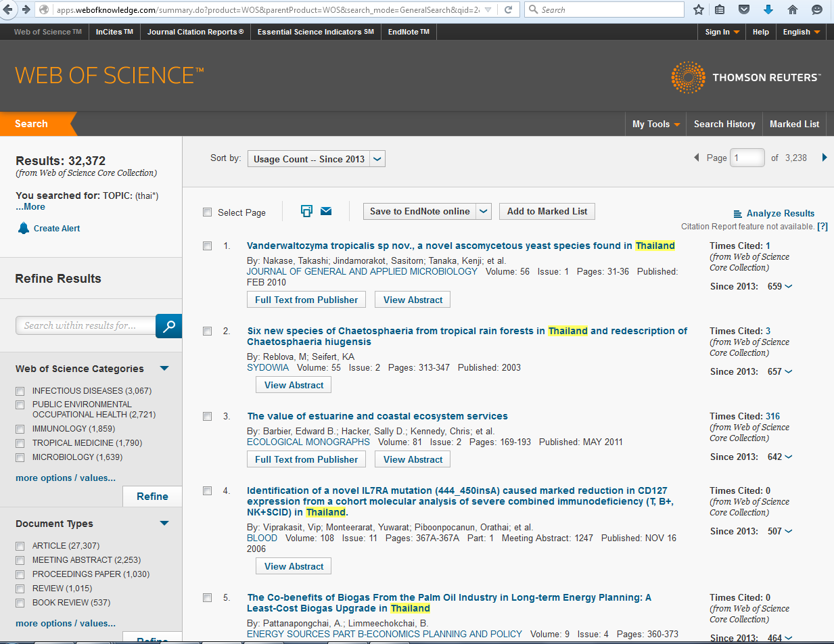Viewport: 834px width, 644px height.
Task: Click the browser home icon
Action: (793, 9)
